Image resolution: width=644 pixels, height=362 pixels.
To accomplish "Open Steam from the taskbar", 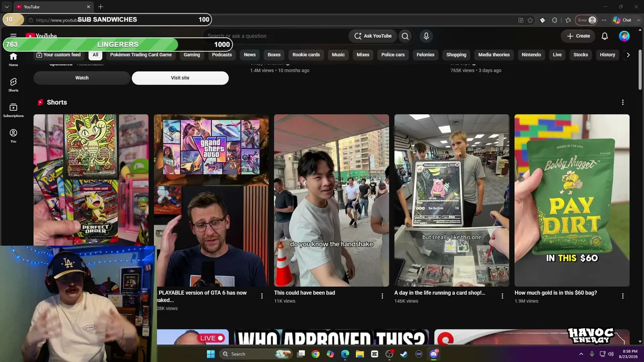I will [x=404, y=354].
